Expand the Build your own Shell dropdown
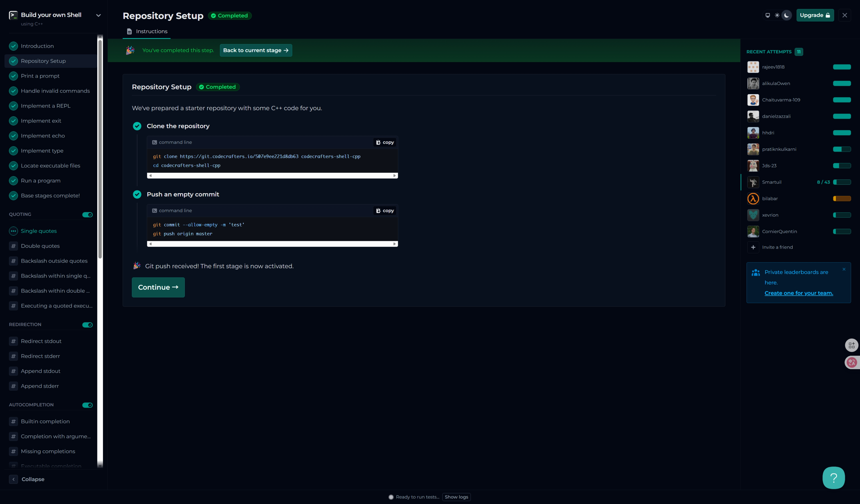Screen dimensions: 860x504 [98, 15]
